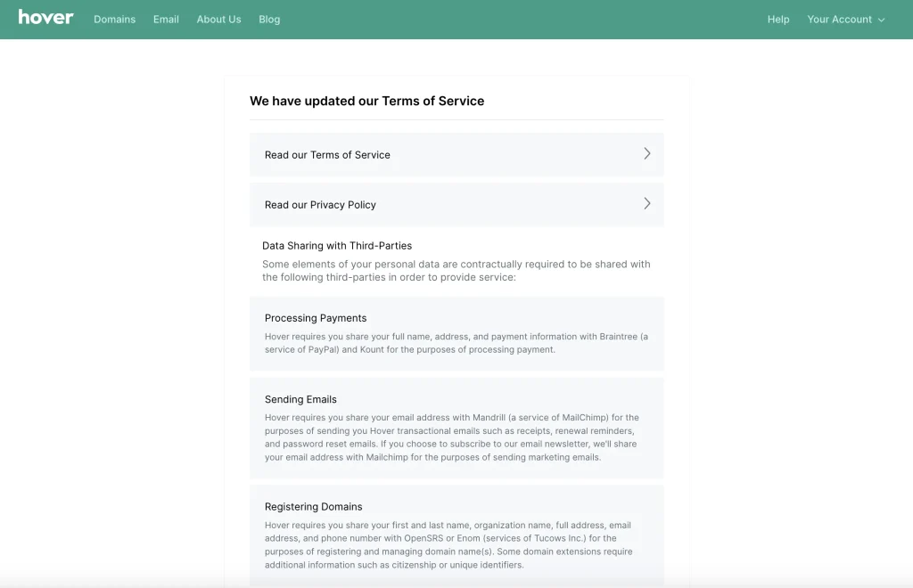Click the right chevron on the Terms of Service row
This screenshot has width=913, height=588.
click(x=647, y=153)
